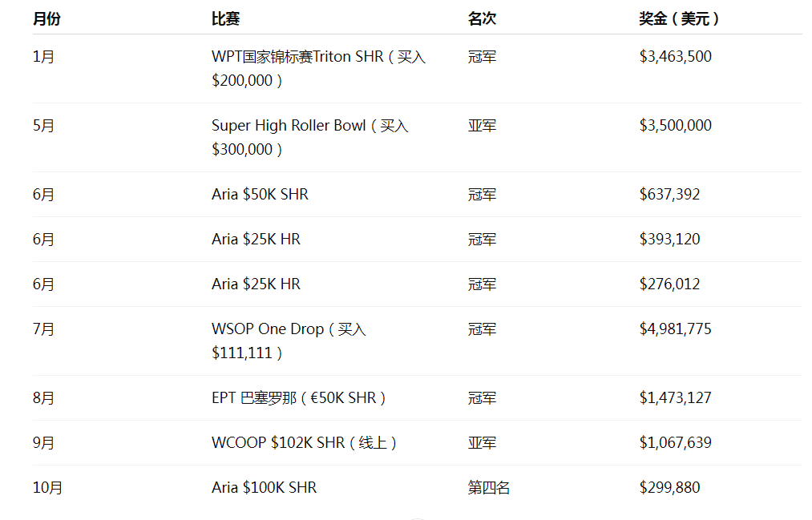Click the $4,981,775 prize amount
Screen dimensions: 812x520
point(675,329)
